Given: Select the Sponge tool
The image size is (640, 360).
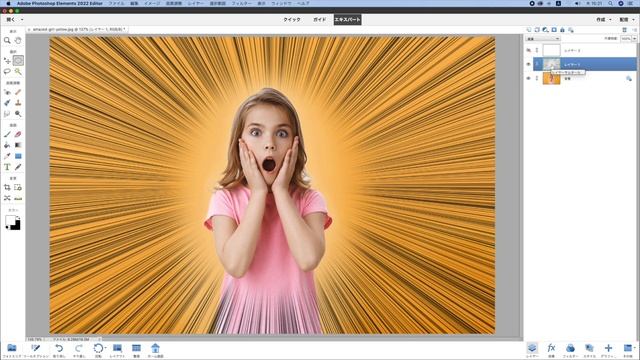Looking at the screenshot, I should [x=18, y=114].
